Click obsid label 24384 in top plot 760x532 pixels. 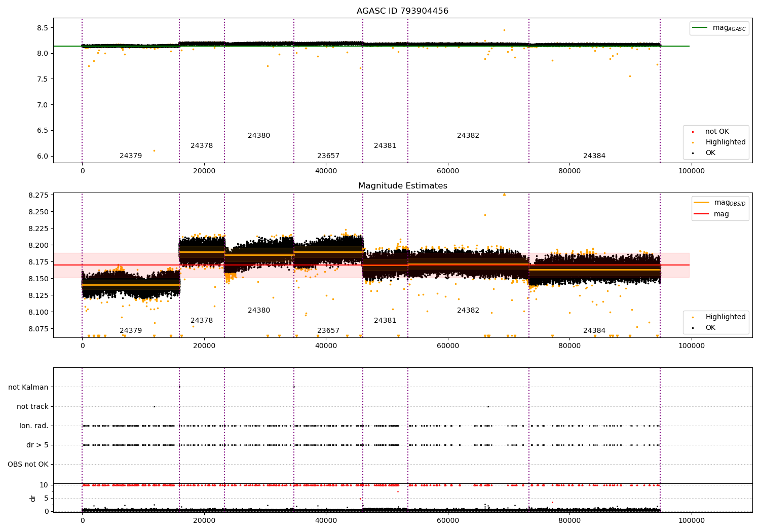coord(594,156)
